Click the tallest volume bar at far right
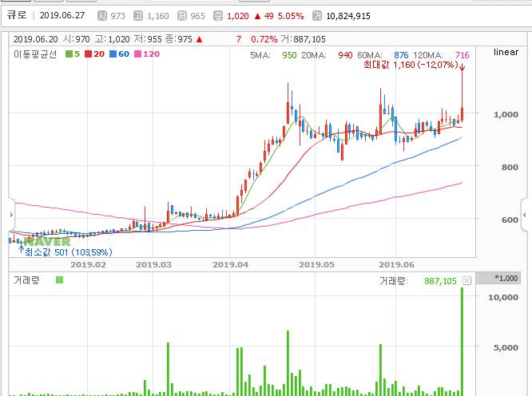 (462, 342)
